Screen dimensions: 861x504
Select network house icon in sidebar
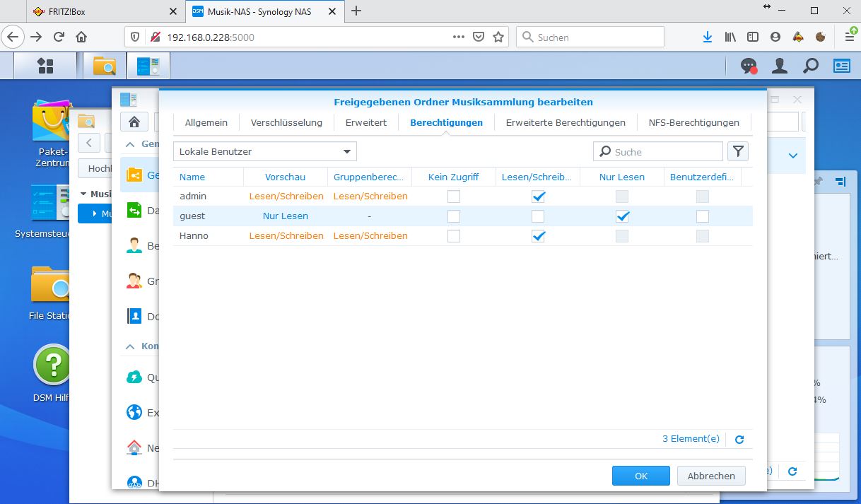pyautogui.click(x=134, y=447)
